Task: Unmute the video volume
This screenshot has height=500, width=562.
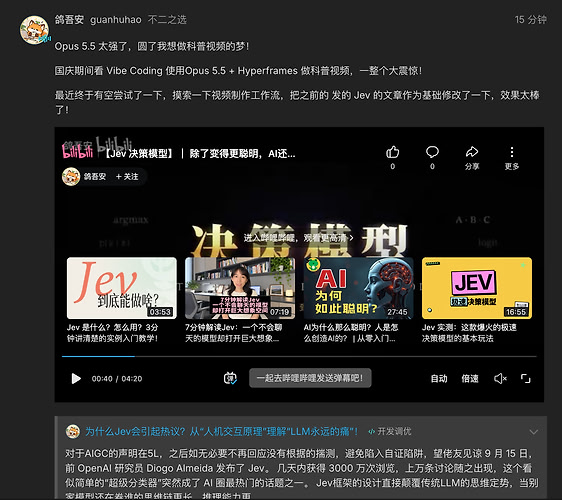Action: pyautogui.click(x=500, y=378)
